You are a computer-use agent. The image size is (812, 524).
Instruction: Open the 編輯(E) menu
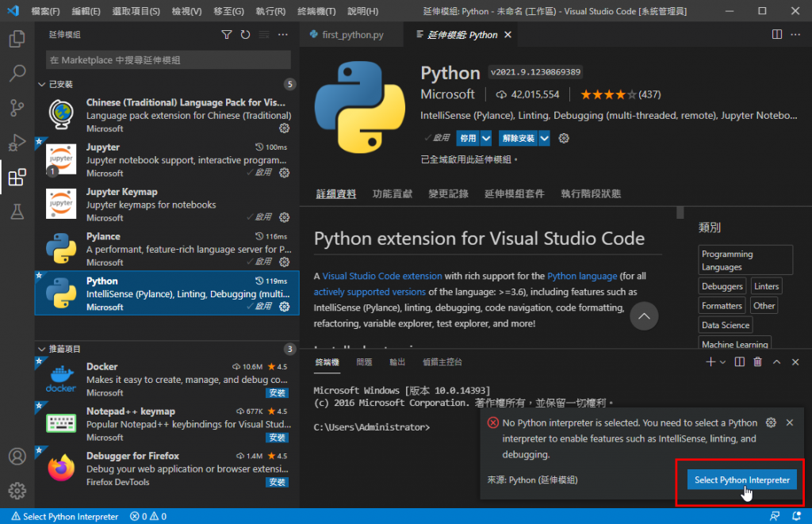click(x=86, y=11)
